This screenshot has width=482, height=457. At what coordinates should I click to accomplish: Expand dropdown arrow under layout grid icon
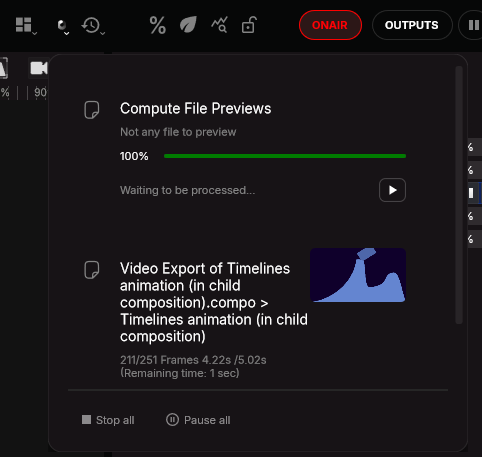point(35,33)
